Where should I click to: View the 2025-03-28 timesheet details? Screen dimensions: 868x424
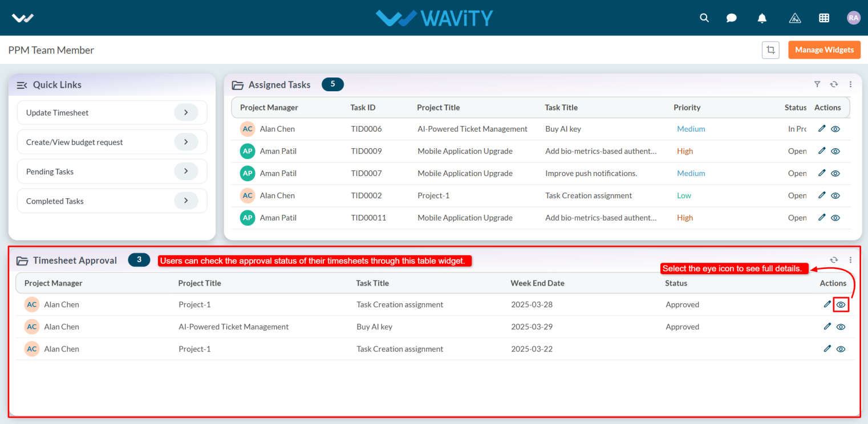pos(841,305)
